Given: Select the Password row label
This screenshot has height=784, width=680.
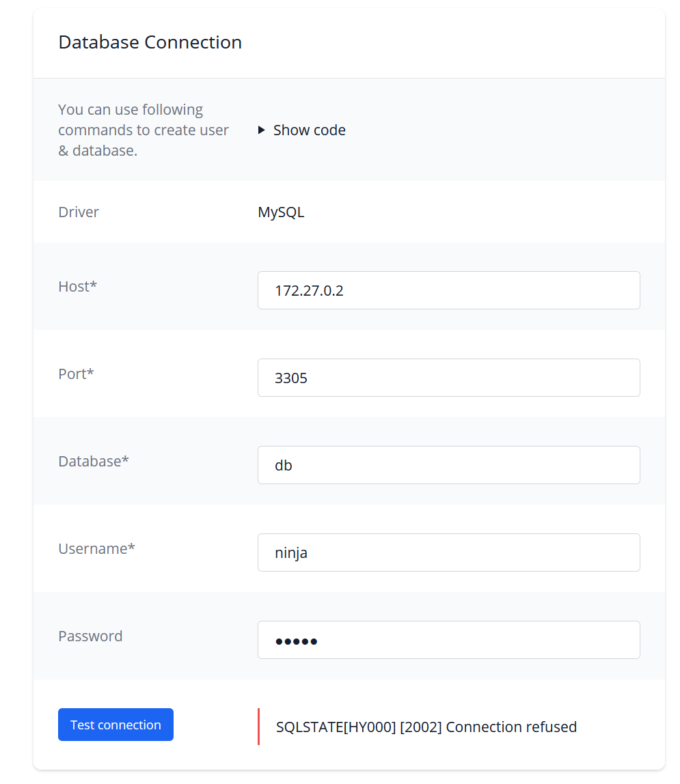Looking at the screenshot, I should [90, 636].
